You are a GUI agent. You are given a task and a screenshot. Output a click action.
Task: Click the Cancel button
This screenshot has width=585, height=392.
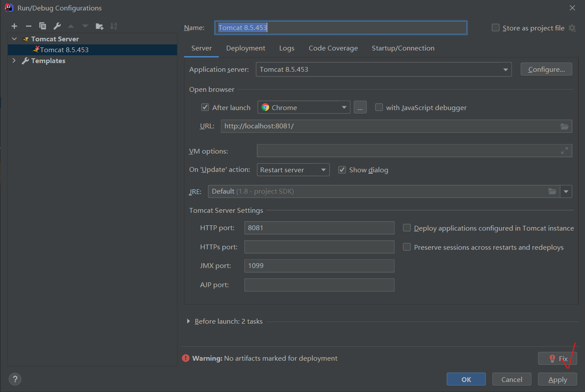point(512,379)
